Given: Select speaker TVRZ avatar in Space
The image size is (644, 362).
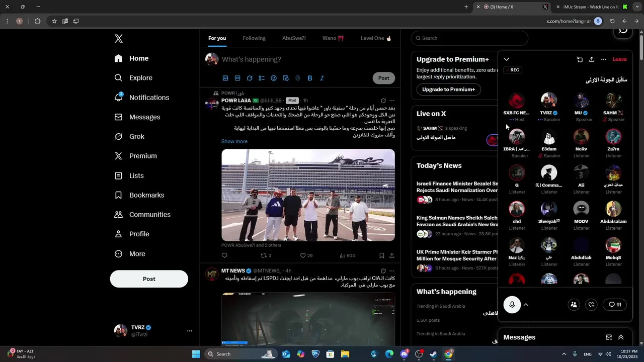Looking at the screenshot, I should click(x=549, y=100).
